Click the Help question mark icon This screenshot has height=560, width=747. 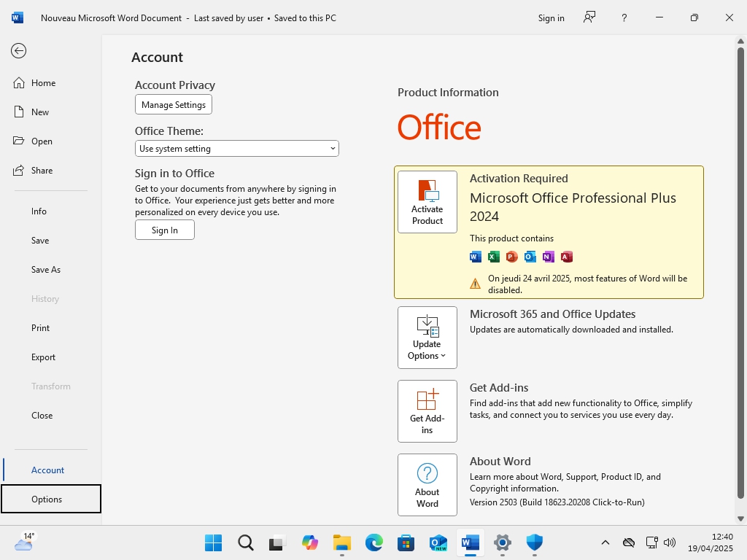click(x=624, y=17)
